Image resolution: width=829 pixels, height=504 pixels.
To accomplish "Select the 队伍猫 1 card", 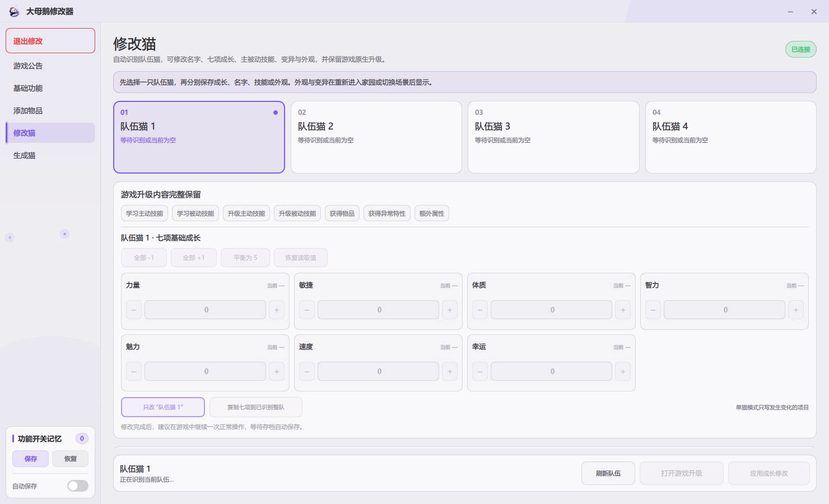I will [x=199, y=137].
